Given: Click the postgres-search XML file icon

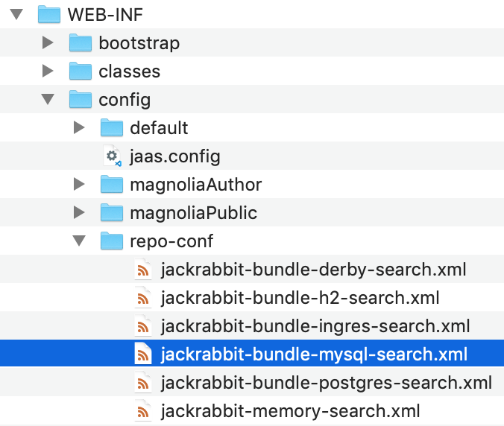Looking at the screenshot, I should pos(142,382).
